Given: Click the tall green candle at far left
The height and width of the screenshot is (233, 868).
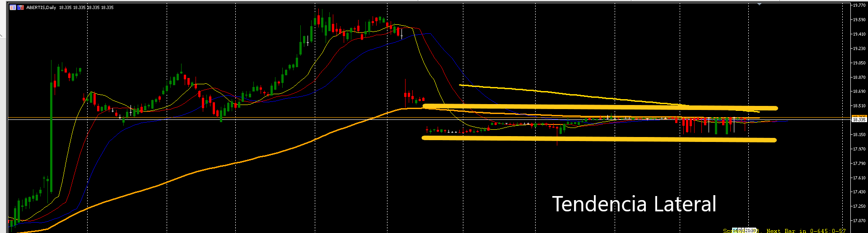Looking at the screenshot, I should tap(51, 135).
